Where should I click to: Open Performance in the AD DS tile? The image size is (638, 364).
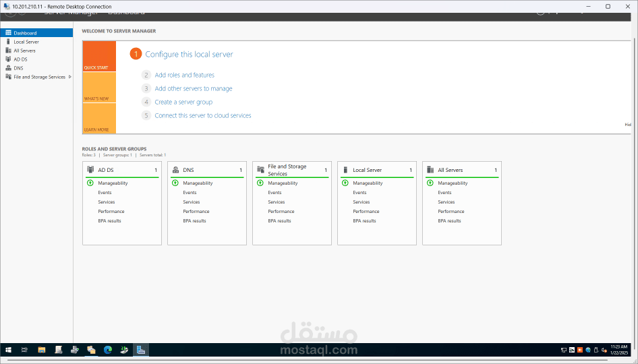(111, 212)
